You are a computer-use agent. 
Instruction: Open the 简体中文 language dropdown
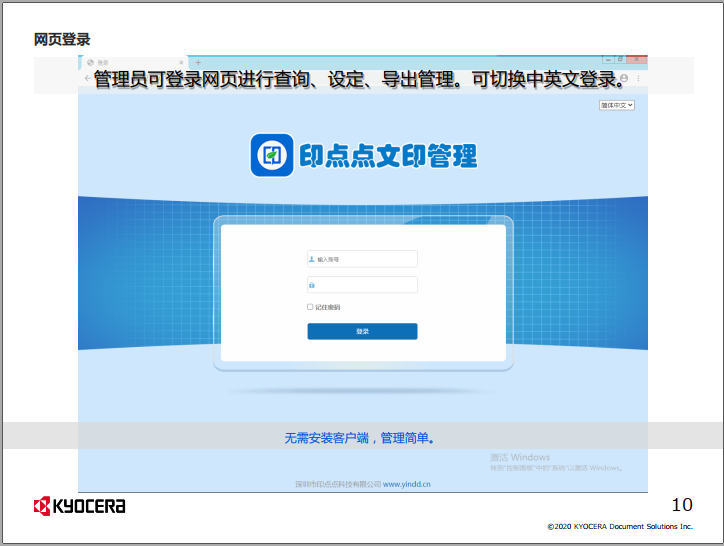click(617, 104)
